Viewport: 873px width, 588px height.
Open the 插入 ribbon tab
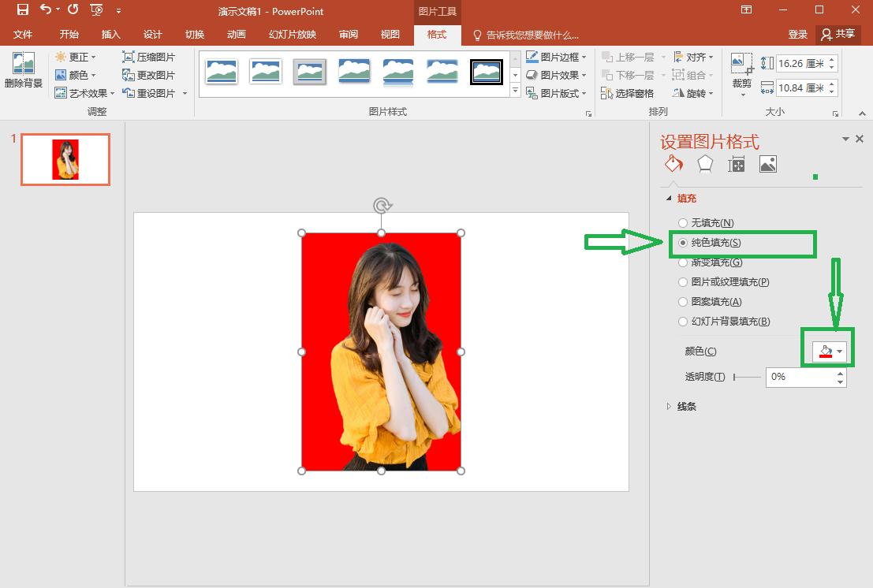(110, 34)
